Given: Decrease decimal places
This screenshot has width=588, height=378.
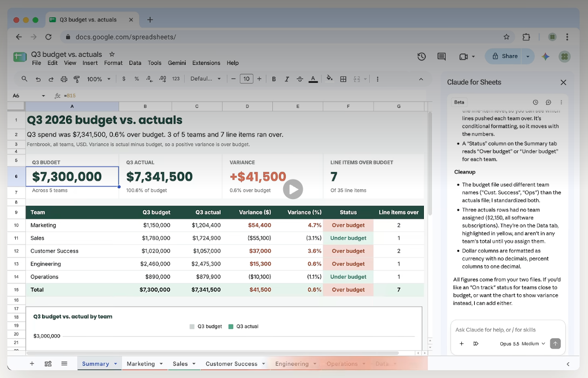Looking at the screenshot, I should pos(149,79).
